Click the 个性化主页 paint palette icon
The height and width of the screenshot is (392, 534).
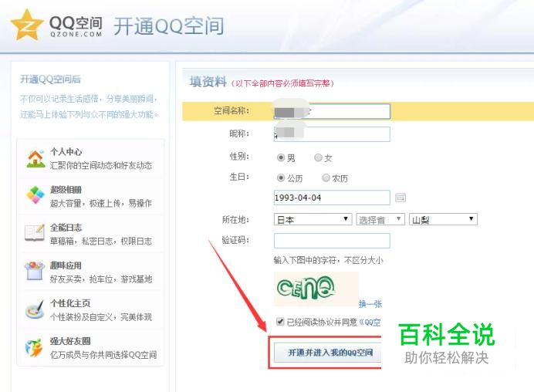click(x=35, y=309)
